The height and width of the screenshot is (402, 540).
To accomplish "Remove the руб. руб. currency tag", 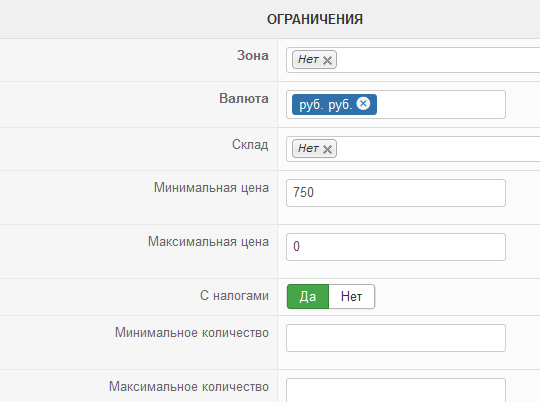I will coord(363,103).
